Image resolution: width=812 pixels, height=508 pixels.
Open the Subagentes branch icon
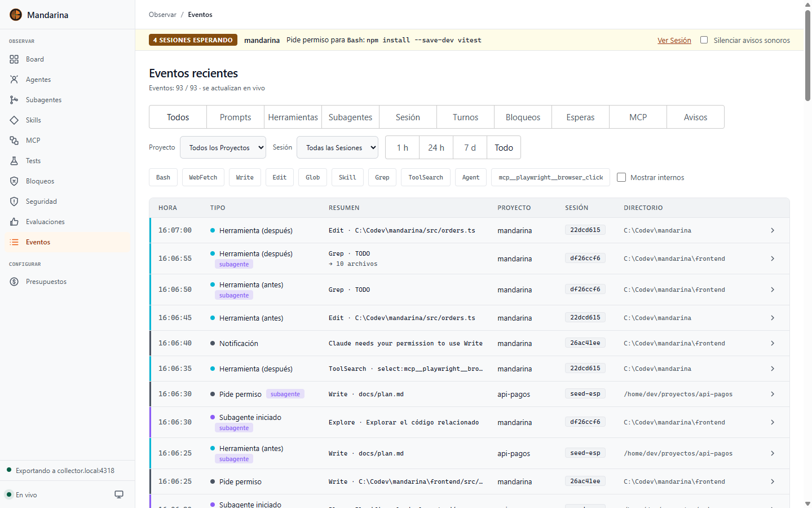(x=14, y=100)
